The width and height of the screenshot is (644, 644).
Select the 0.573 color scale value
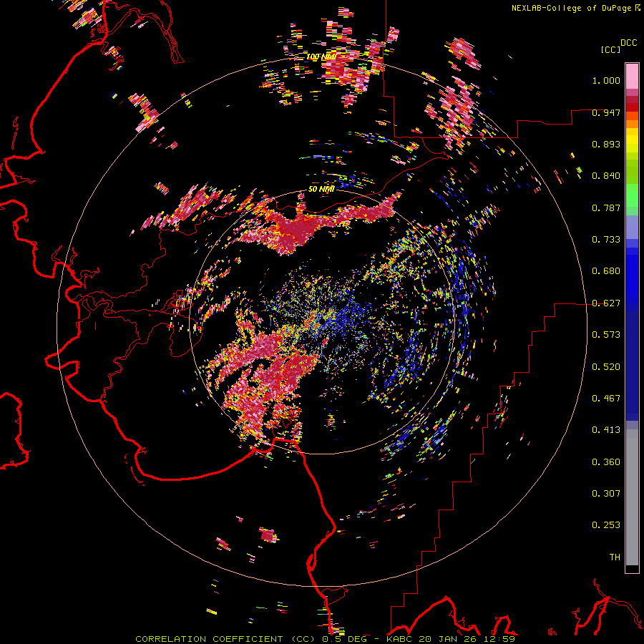(x=606, y=335)
